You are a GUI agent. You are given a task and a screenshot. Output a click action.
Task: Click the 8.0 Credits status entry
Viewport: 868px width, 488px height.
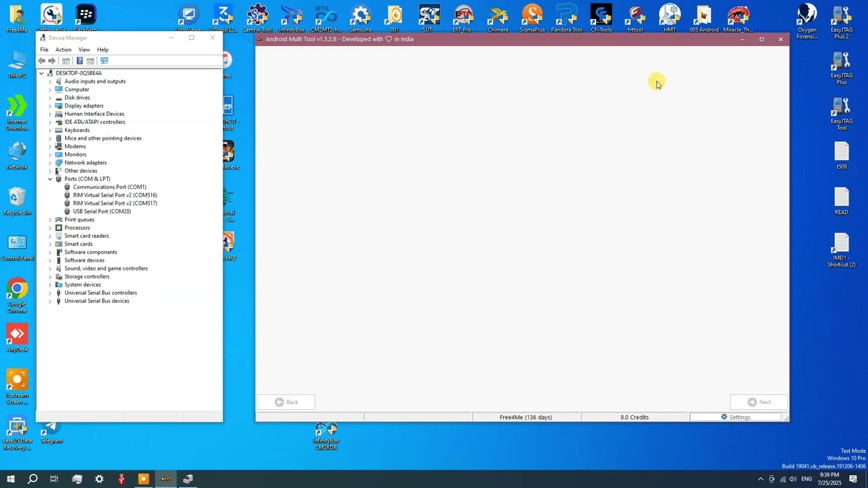635,418
